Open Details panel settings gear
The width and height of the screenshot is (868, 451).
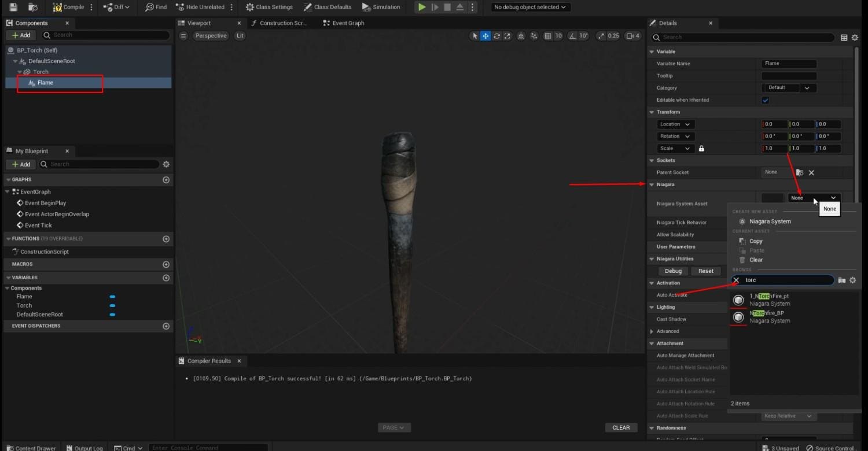[854, 37]
